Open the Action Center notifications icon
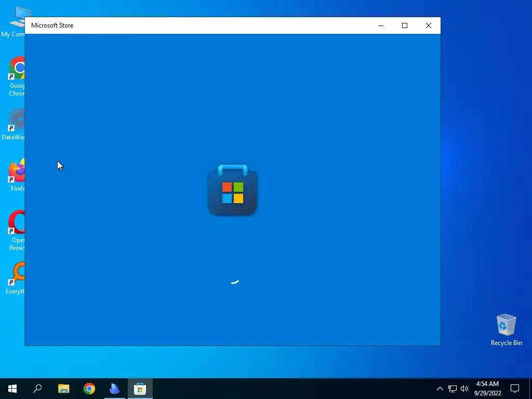This screenshot has width=532, height=399. tap(515, 389)
